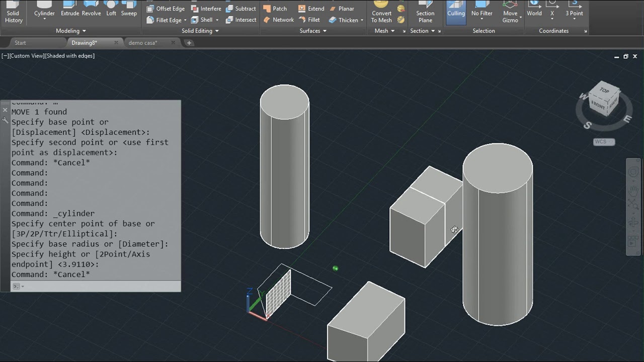Click the TOP face of the ViewCube

[x=604, y=90]
